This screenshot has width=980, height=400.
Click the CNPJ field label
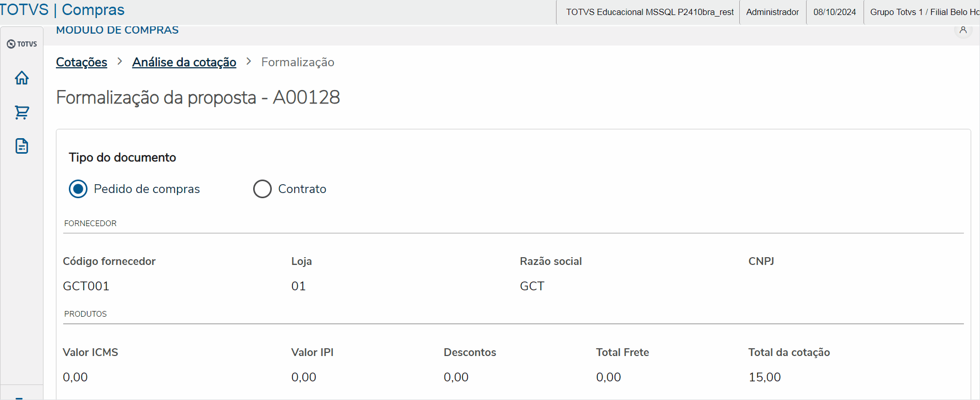point(761,261)
